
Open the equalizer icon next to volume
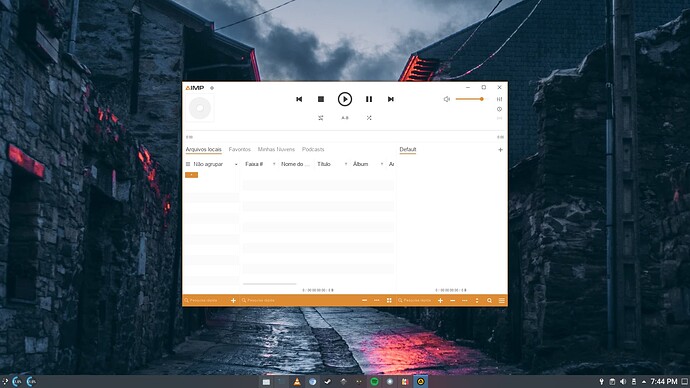499,99
